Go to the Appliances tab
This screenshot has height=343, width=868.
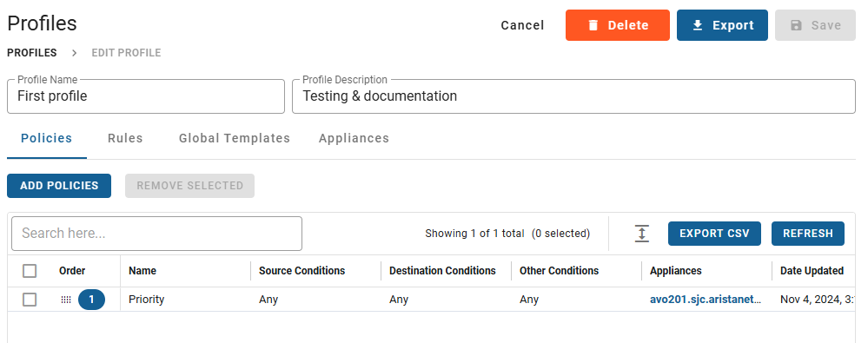[354, 138]
